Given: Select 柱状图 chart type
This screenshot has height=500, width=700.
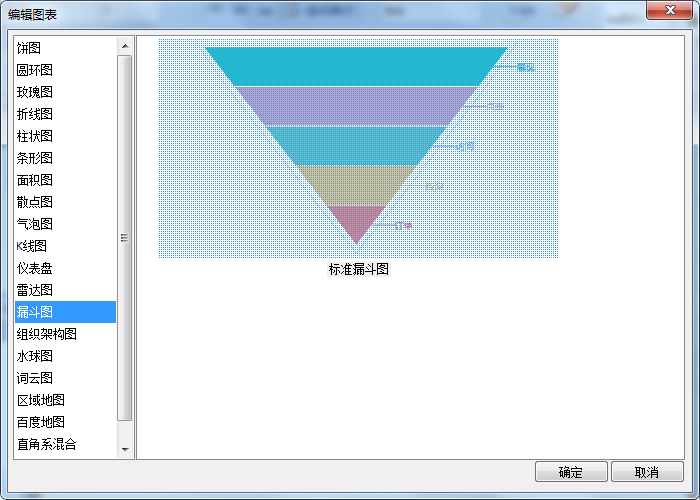Looking at the screenshot, I should click(x=35, y=136).
